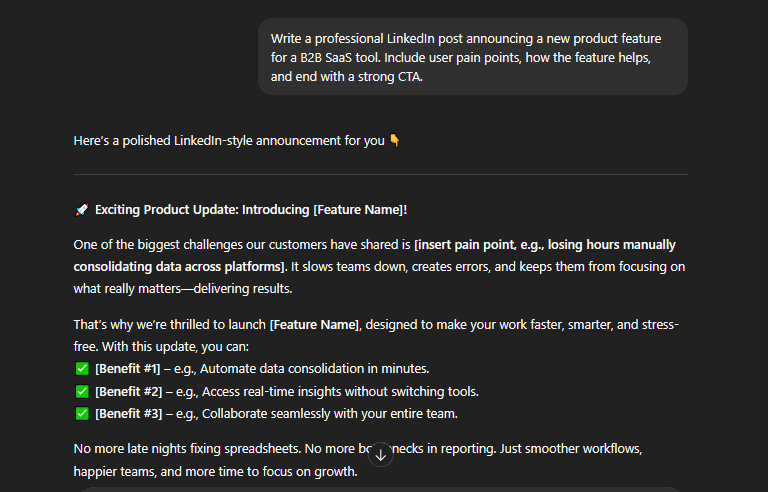Click the green checkmark next to Benefit #3
This screenshot has width=768, height=492.
click(82, 414)
